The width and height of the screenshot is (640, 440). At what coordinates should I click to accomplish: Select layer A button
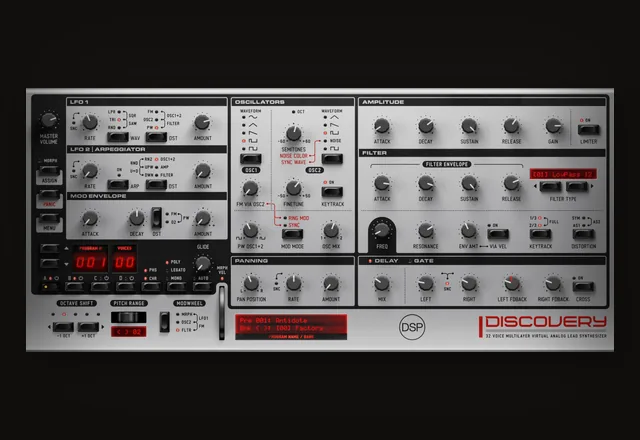pos(50,287)
